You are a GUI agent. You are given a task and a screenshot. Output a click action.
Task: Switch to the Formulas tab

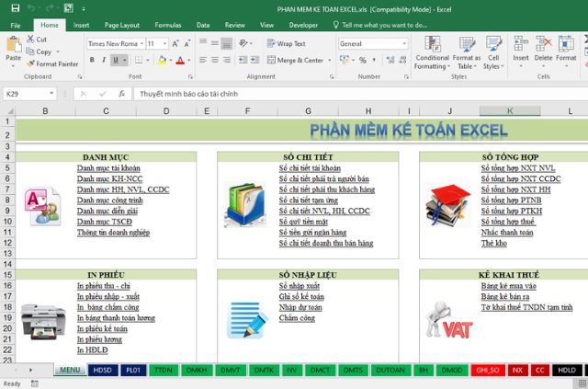point(167,25)
